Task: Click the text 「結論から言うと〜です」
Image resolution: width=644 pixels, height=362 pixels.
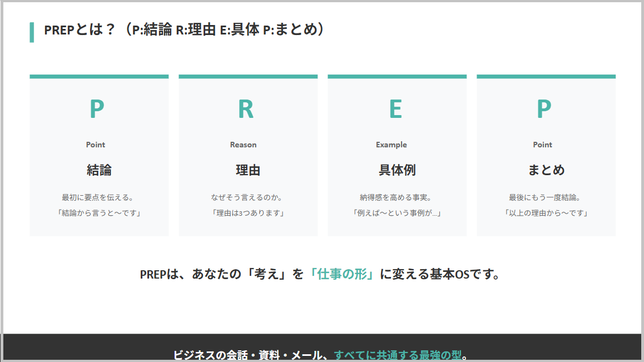Action: coord(99,213)
